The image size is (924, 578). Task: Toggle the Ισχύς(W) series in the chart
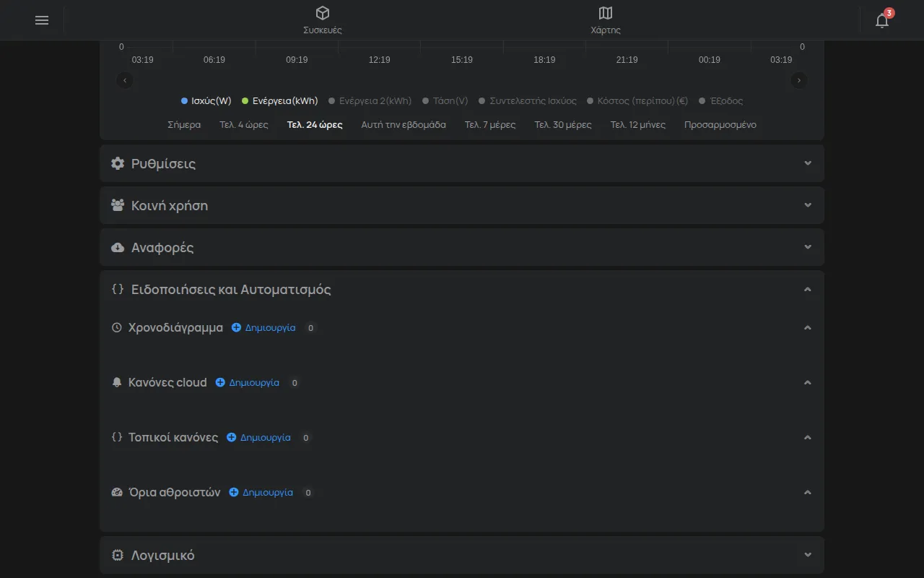coord(206,100)
